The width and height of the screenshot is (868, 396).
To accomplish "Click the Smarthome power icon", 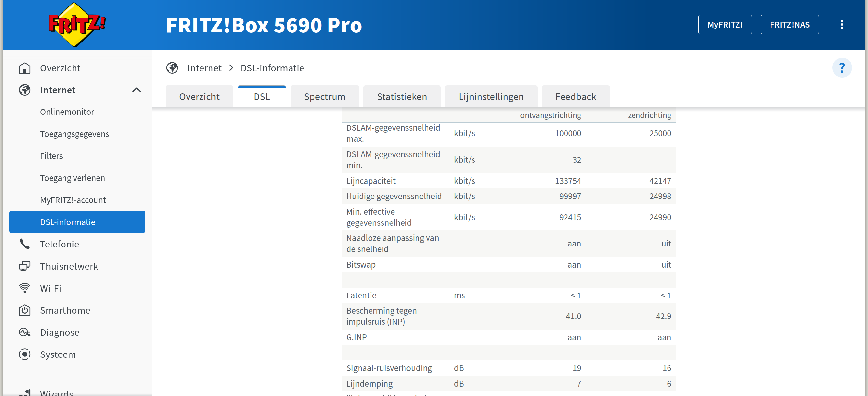I will tap(25, 310).
